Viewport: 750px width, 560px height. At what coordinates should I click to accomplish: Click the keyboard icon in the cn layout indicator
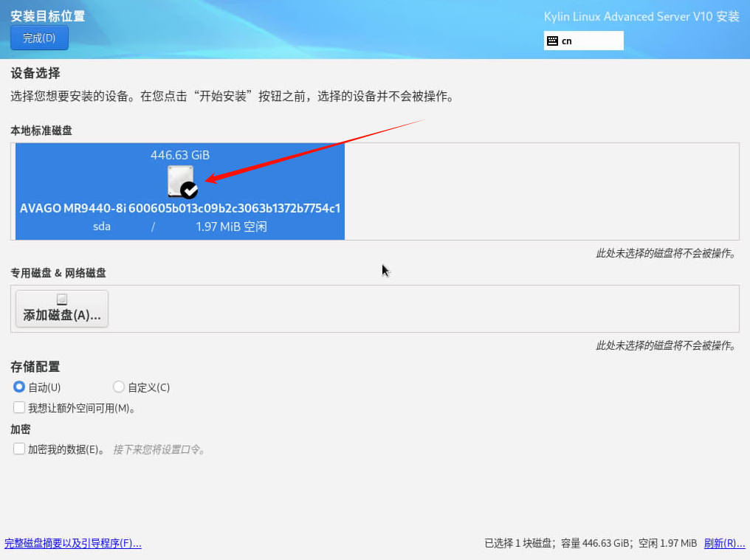coord(554,40)
